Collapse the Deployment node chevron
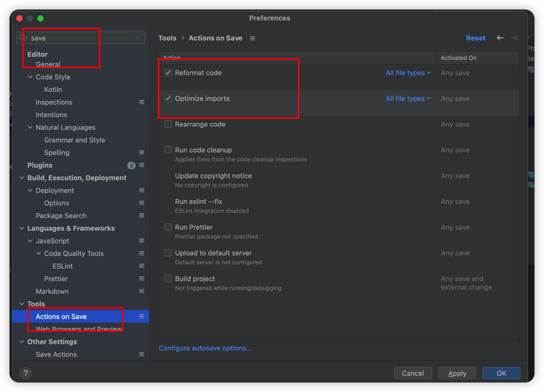The height and width of the screenshot is (392, 544). (x=30, y=190)
